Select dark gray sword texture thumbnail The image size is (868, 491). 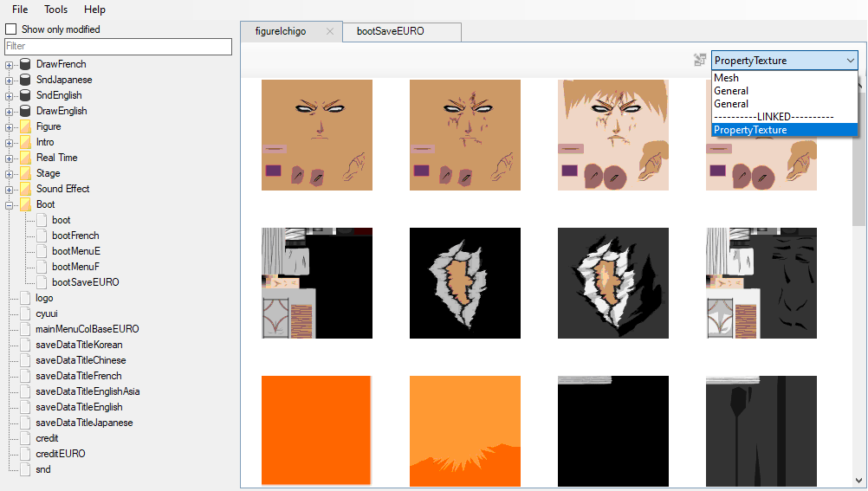pyautogui.click(x=761, y=430)
